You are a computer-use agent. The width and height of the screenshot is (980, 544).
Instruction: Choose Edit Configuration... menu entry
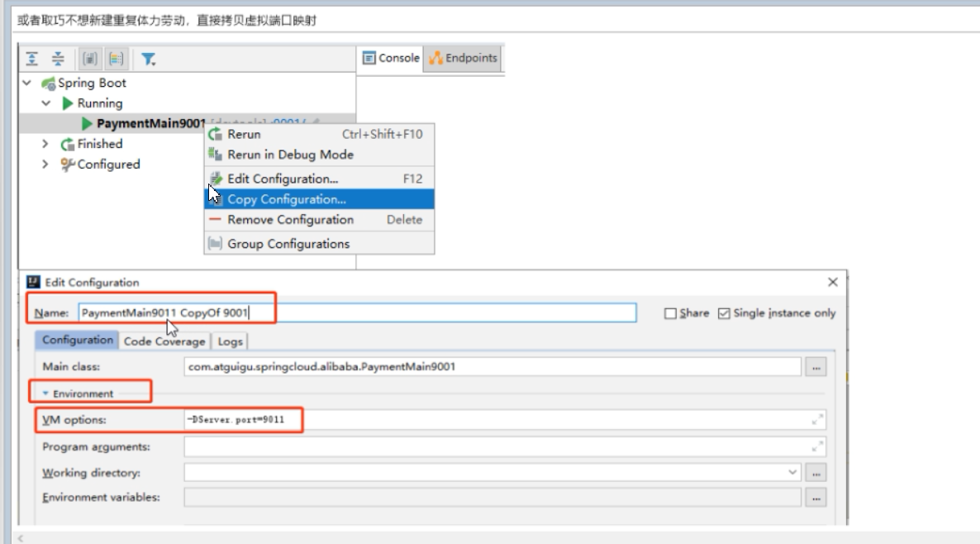pyautogui.click(x=319, y=179)
